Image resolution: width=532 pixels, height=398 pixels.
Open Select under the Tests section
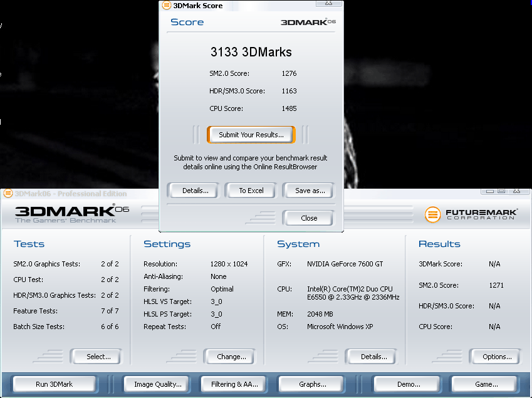click(x=98, y=357)
